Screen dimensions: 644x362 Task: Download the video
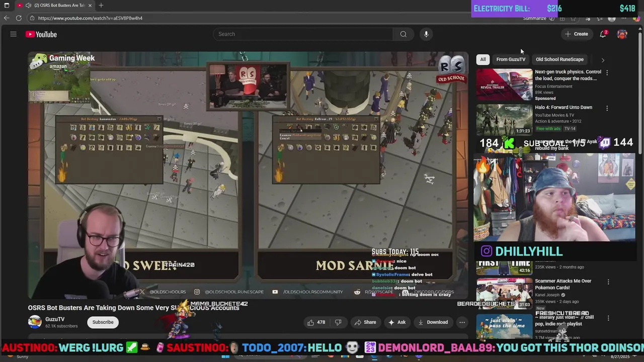433,322
